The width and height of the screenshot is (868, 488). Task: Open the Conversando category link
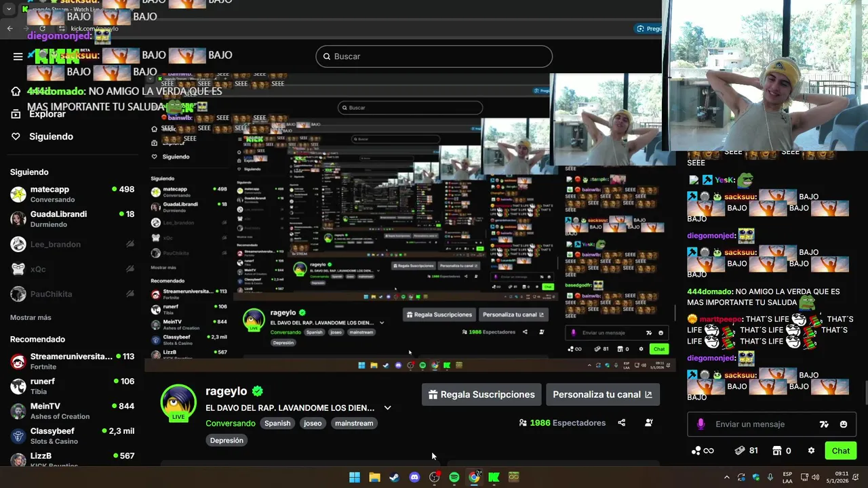(231, 423)
